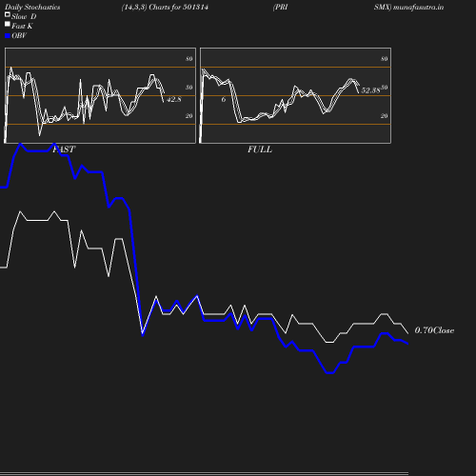Click the 'Fast K' legend label
The height and width of the screenshot is (476, 476).
point(22,26)
